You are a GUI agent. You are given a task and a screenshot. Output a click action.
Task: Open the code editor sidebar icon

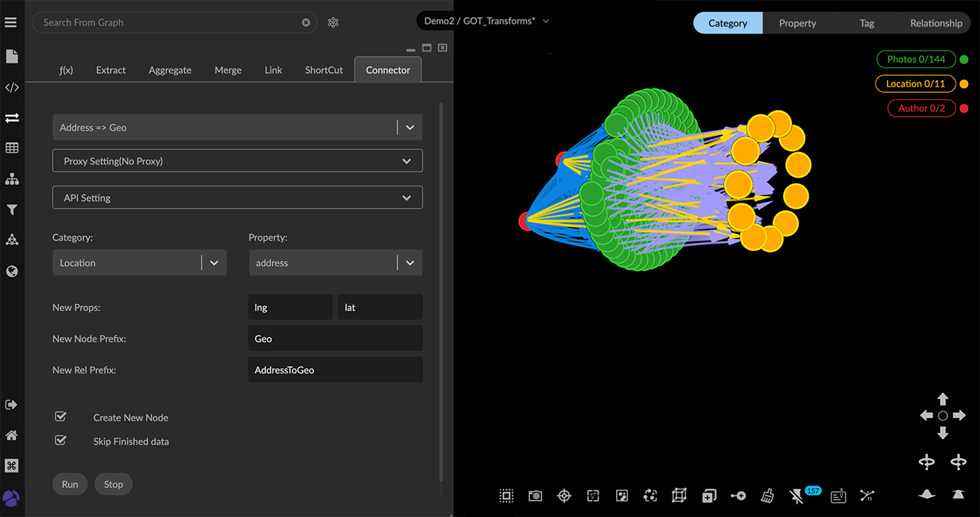pos(12,88)
